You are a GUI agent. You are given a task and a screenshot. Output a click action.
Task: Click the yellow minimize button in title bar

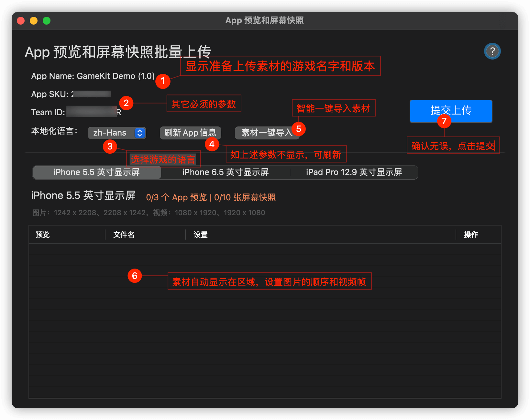(33, 20)
